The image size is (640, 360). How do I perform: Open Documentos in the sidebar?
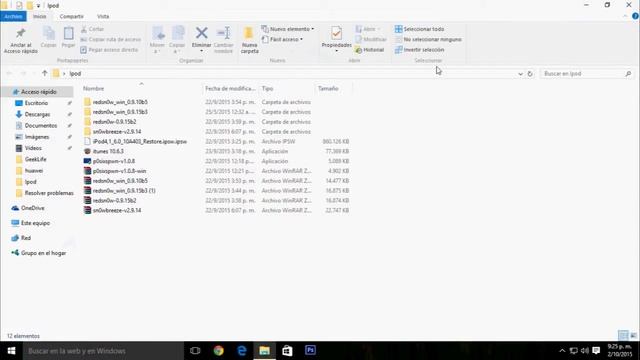coord(40,126)
